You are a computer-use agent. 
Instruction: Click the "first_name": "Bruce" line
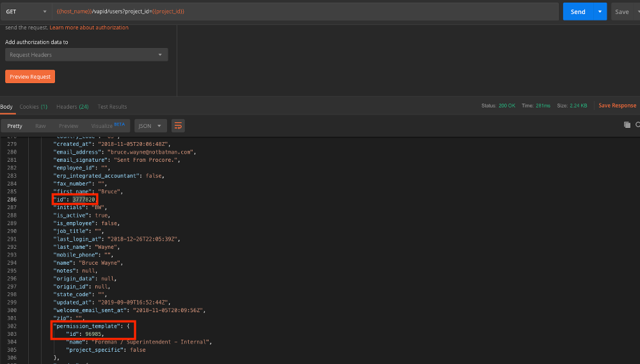click(88, 191)
